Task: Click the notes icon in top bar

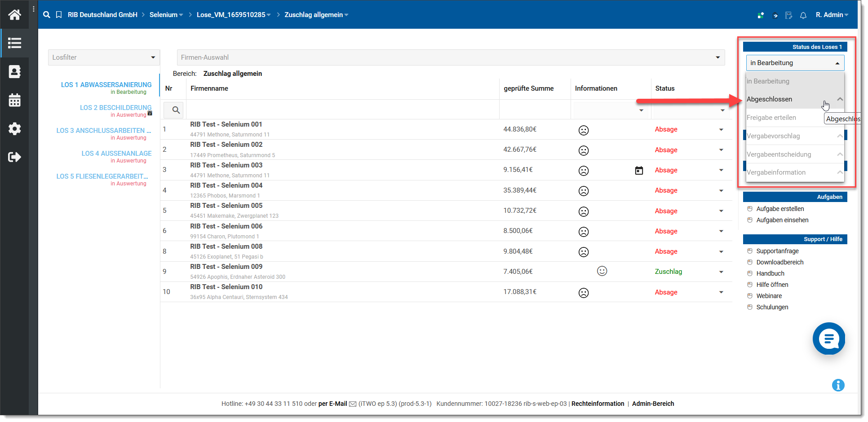Action: point(788,15)
